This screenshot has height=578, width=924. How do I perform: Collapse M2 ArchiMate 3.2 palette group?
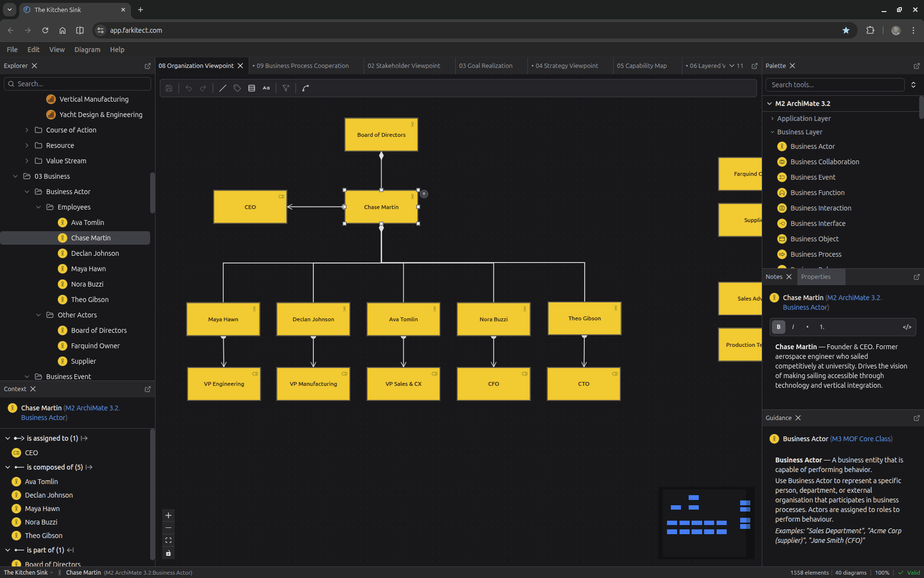point(770,104)
